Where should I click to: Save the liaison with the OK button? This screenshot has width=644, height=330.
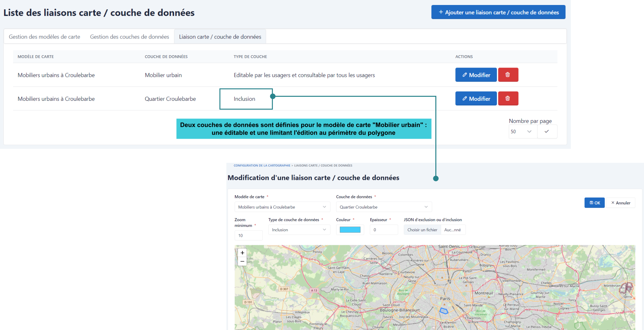click(x=594, y=203)
